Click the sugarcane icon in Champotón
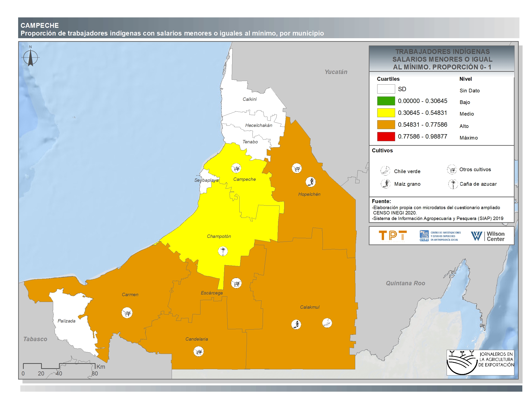The height and width of the screenshot is (411, 532). point(223,251)
